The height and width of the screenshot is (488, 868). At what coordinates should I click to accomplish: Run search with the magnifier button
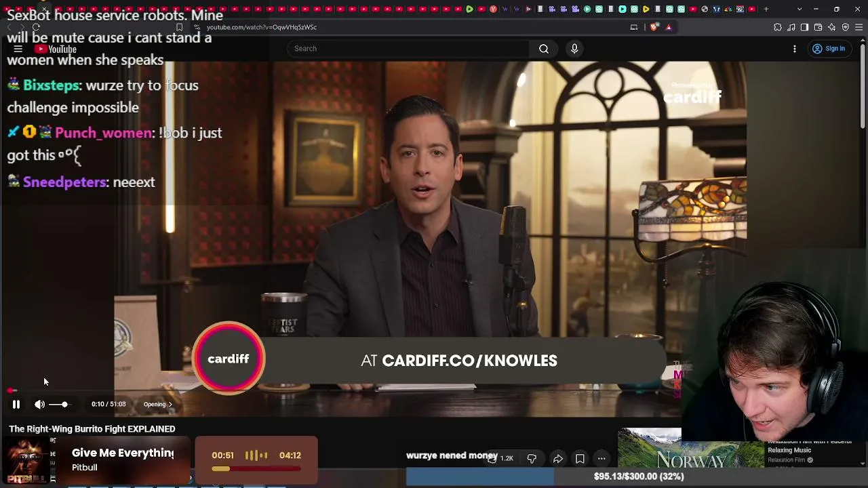(544, 49)
